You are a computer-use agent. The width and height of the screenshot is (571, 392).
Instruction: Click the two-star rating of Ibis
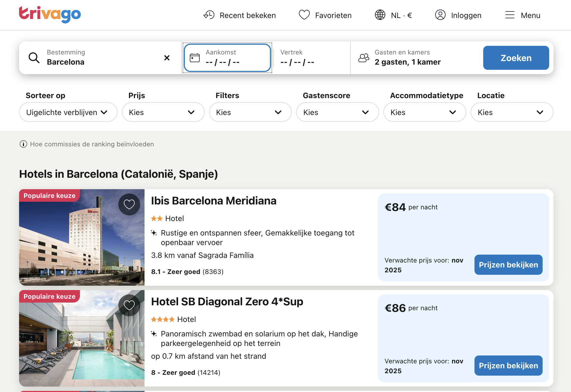(157, 219)
